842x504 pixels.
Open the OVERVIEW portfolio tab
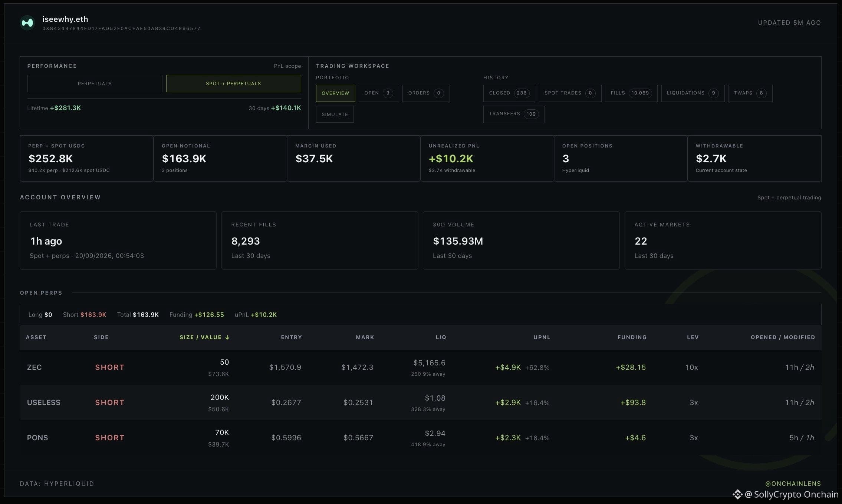point(335,93)
